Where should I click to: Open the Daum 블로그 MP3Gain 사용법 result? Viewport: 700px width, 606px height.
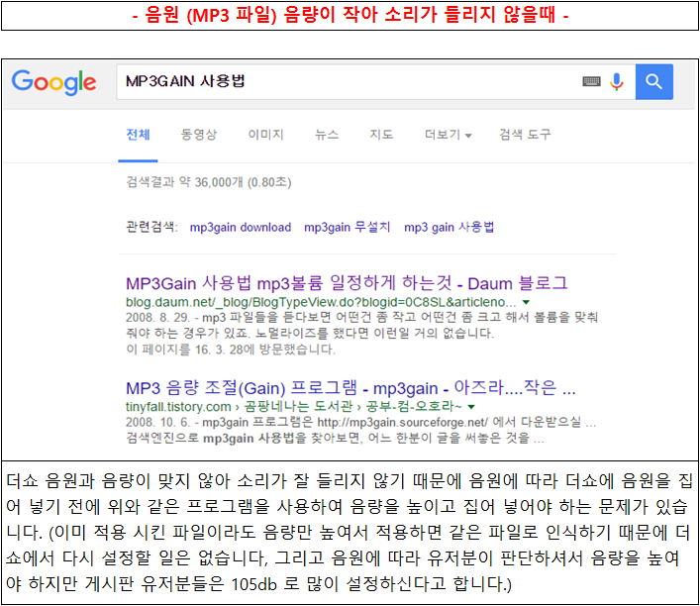point(347,283)
